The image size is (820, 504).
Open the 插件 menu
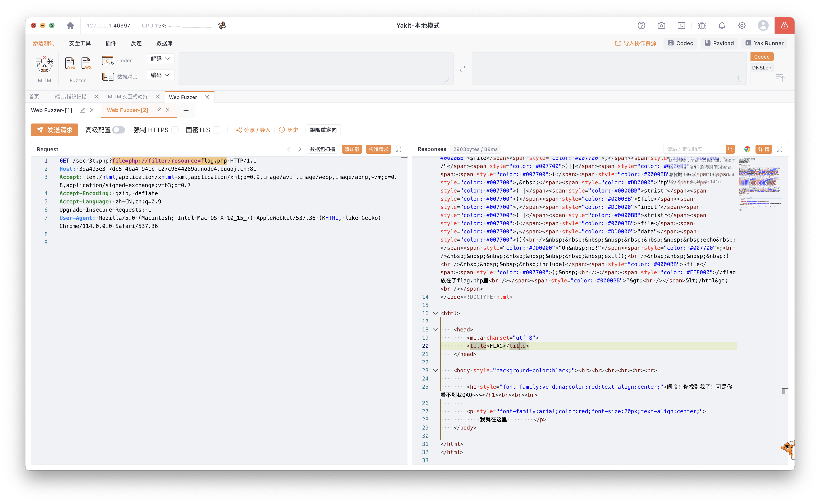point(111,43)
